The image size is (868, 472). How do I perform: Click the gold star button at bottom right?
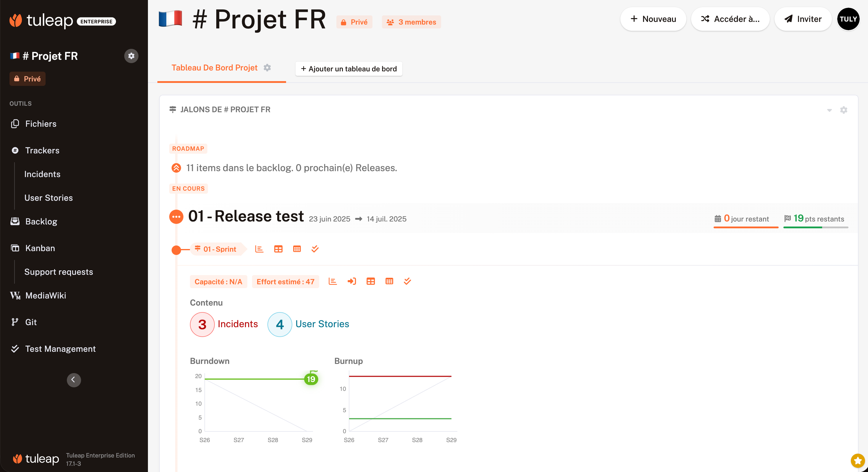point(857,460)
